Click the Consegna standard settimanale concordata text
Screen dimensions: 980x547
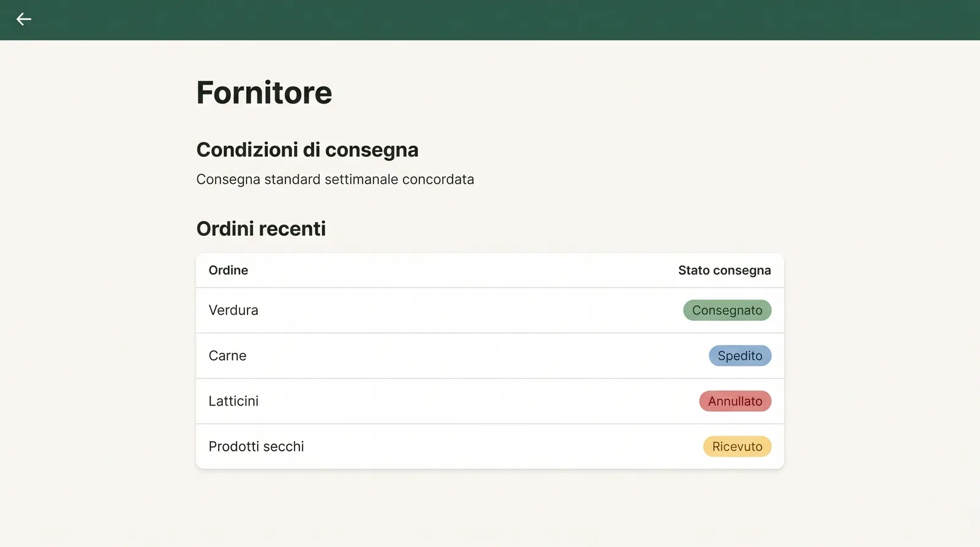coord(335,179)
